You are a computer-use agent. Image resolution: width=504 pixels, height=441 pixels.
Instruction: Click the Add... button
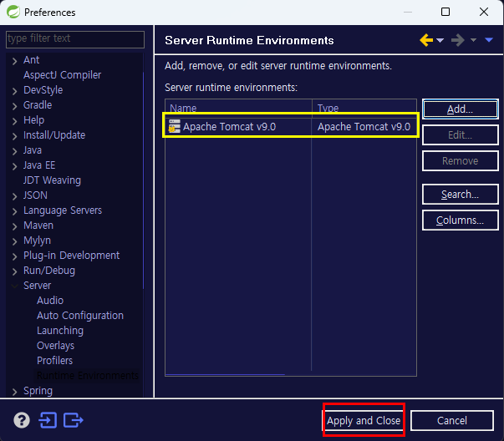coord(461,109)
